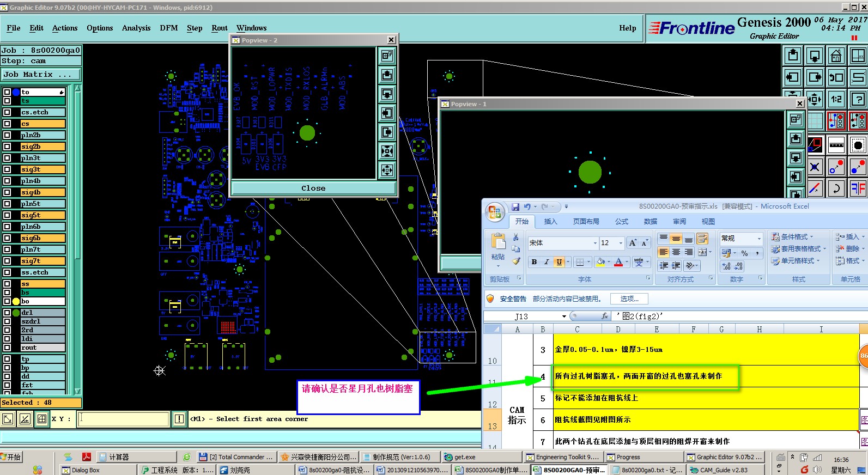The image size is (868, 475).
Task: Open the Analysis menu
Action: click(x=136, y=28)
